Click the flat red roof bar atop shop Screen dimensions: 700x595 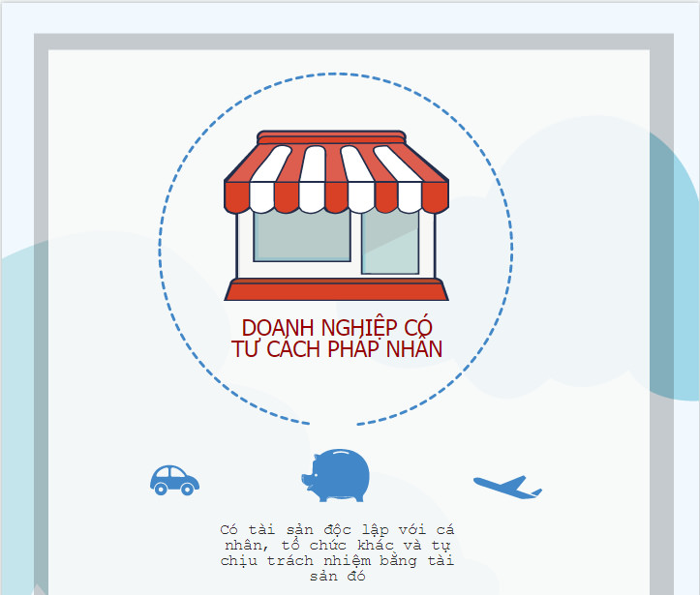[331, 137]
